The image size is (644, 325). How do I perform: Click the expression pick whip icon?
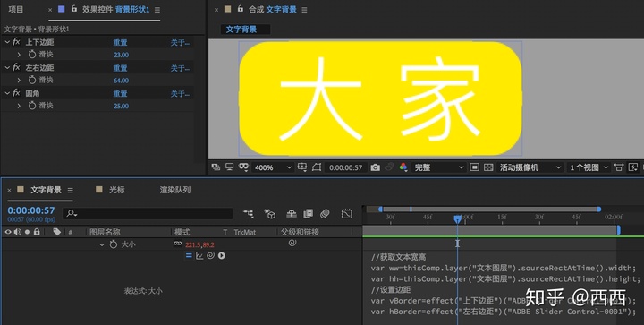[210, 255]
